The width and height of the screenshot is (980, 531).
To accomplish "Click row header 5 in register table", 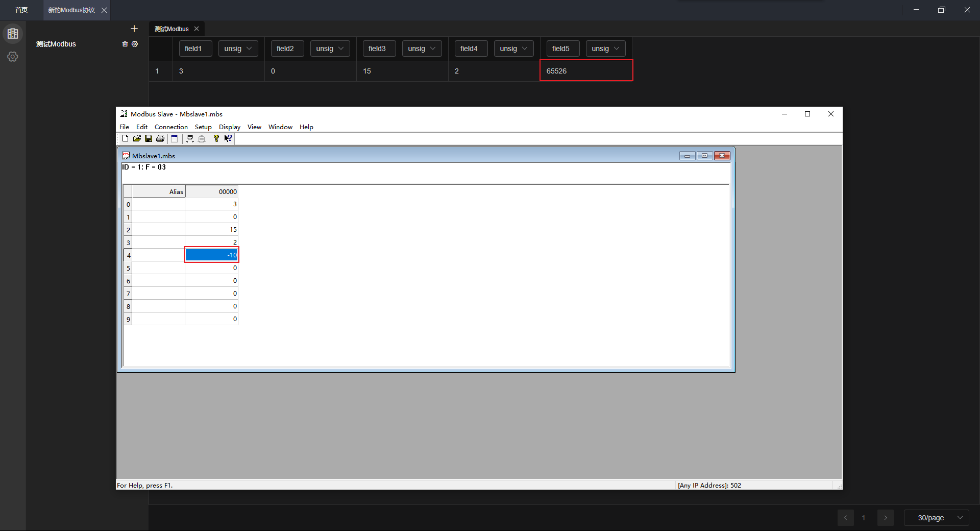I will tap(128, 268).
